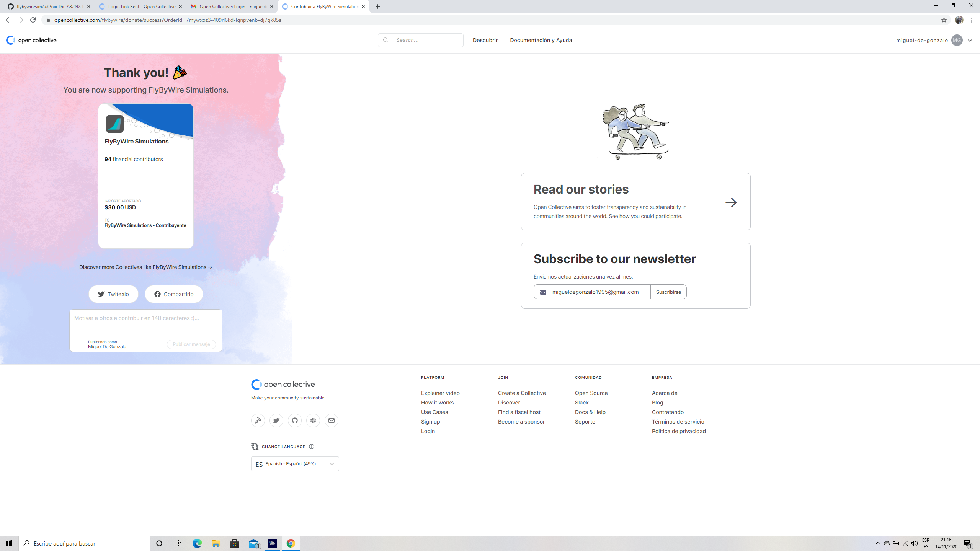Open the Términos de servicio link
The width and height of the screenshot is (980, 551).
tap(678, 422)
